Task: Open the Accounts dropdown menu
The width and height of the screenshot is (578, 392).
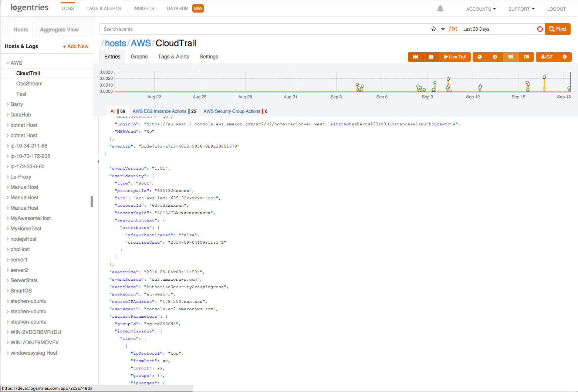Action: [481, 9]
